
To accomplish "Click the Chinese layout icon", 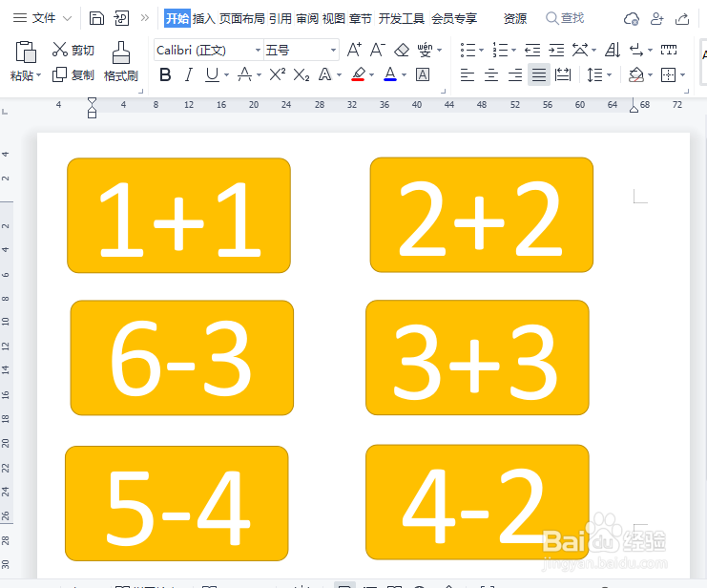I will [580, 50].
